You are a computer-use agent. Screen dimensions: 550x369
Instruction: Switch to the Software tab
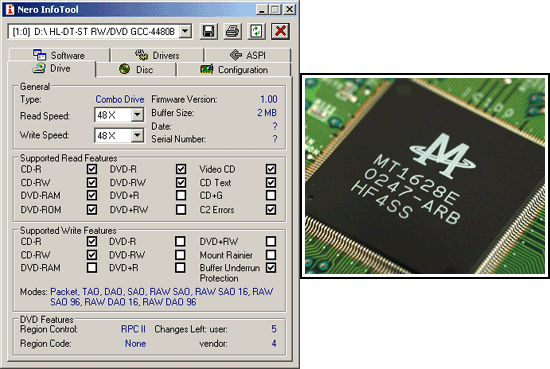pyautogui.click(x=59, y=55)
